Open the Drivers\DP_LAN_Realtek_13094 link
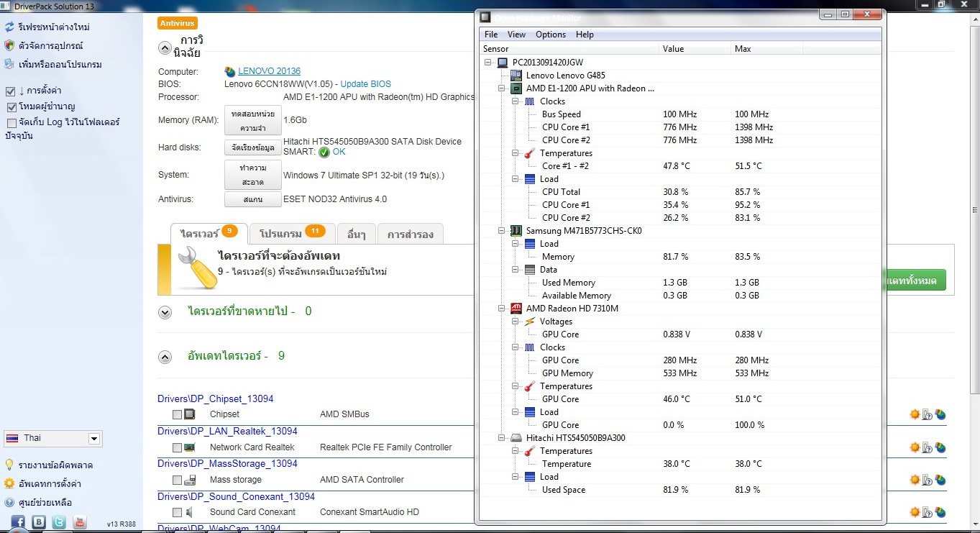Image resolution: width=980 pixels, height=533 pixels. pos(227,432)
